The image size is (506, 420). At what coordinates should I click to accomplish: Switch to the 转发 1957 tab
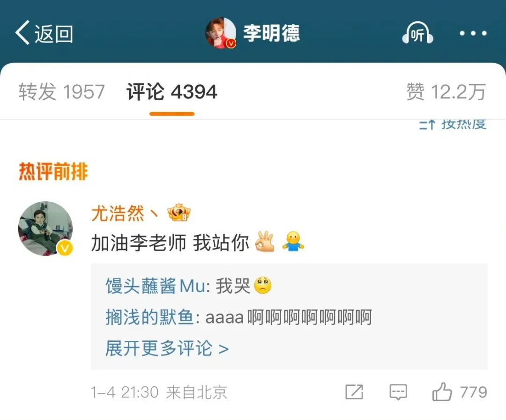point(62,92)
